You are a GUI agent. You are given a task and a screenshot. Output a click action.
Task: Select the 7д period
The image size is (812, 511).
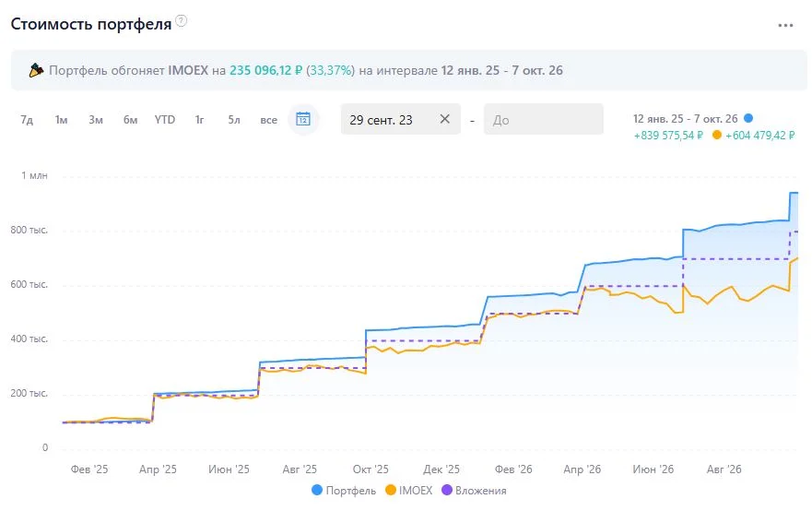[27, 120]
